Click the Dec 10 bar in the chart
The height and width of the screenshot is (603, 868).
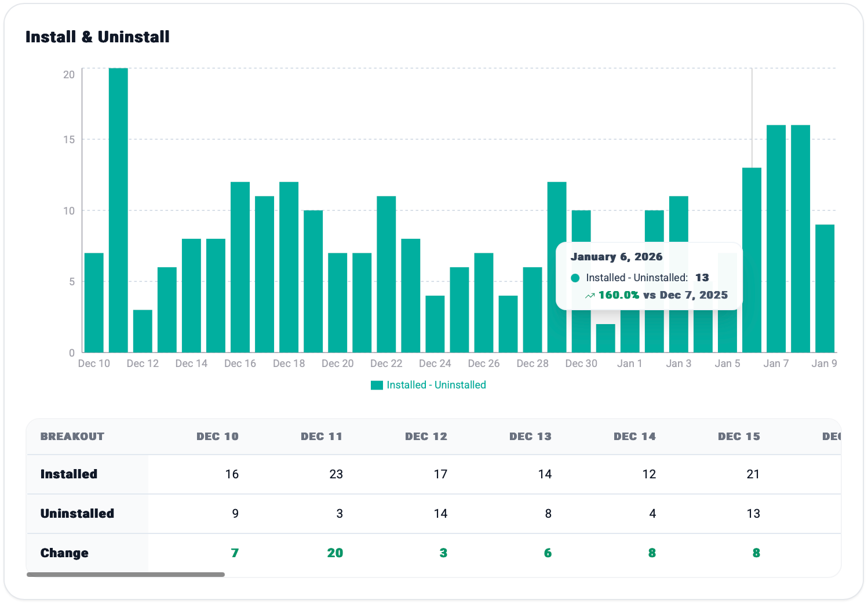(94, 302)
